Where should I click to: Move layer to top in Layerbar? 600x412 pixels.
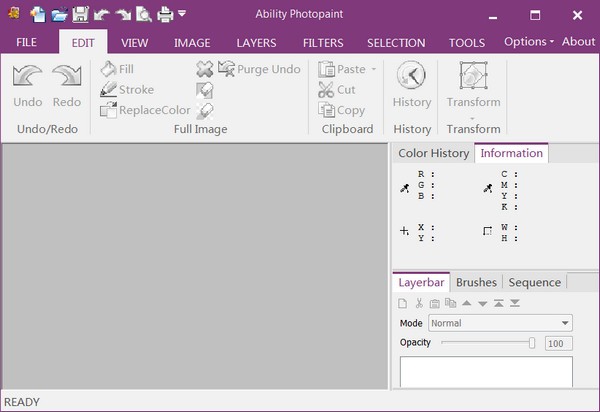[x=497, y=303]
